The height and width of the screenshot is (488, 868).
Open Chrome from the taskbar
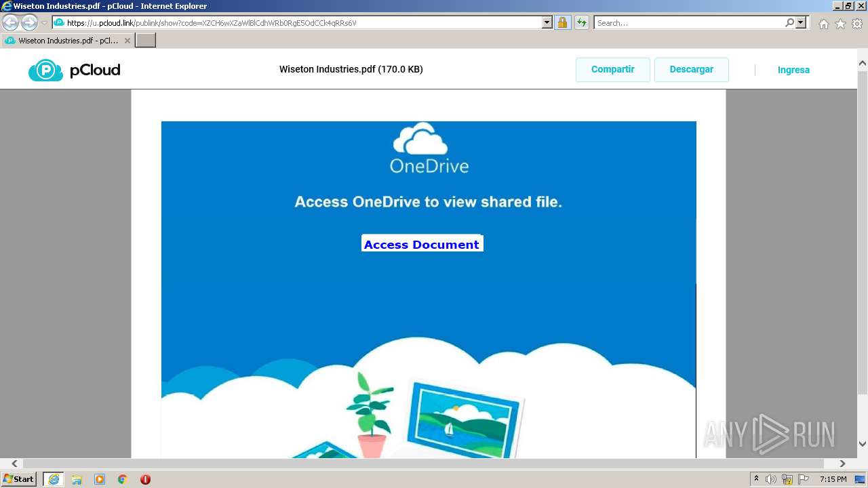(123, 479)
